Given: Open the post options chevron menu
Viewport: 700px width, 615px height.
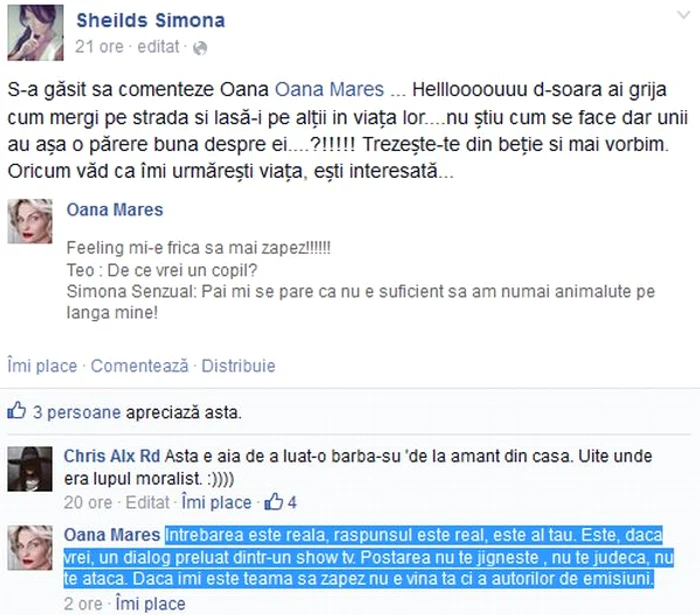Looking at the screenshot, I should pyautogui.click(x=683, y=16).
